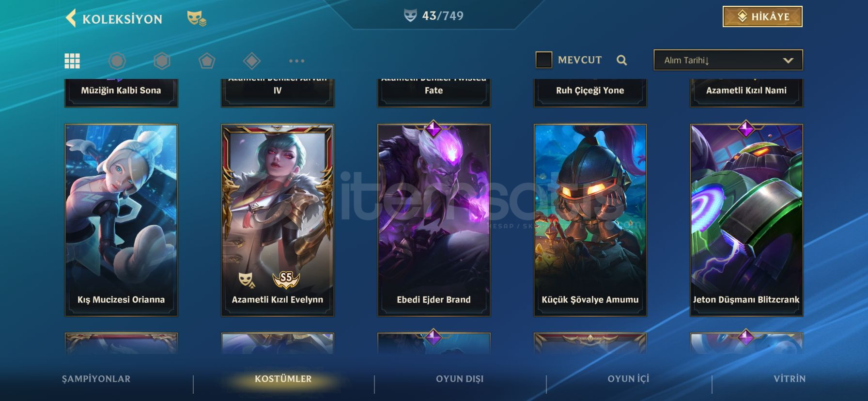Select the hexagon rarity filter icon
The width and height of the screenshot is (868, 401).
[162, 61]
